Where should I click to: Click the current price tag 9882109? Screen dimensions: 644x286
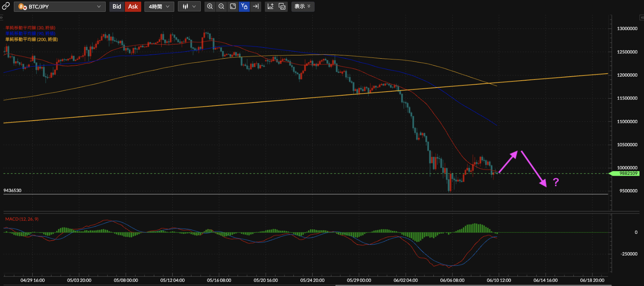pos(624,174)
